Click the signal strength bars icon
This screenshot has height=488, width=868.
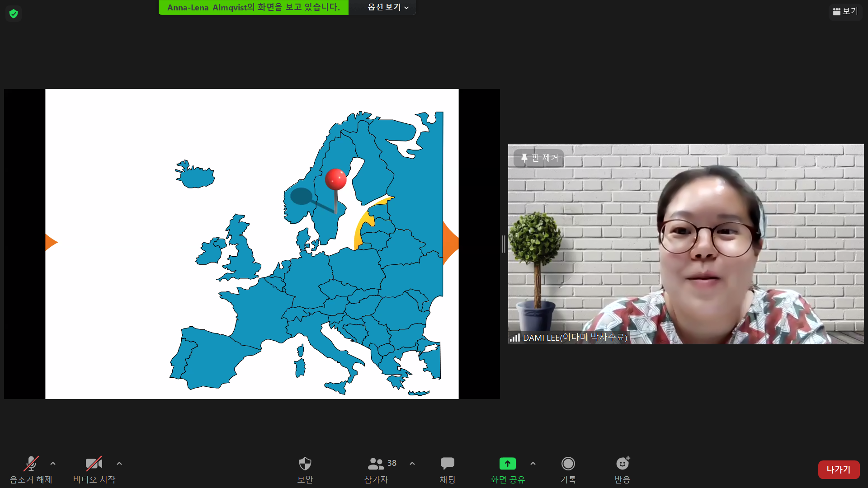[515, 338]
